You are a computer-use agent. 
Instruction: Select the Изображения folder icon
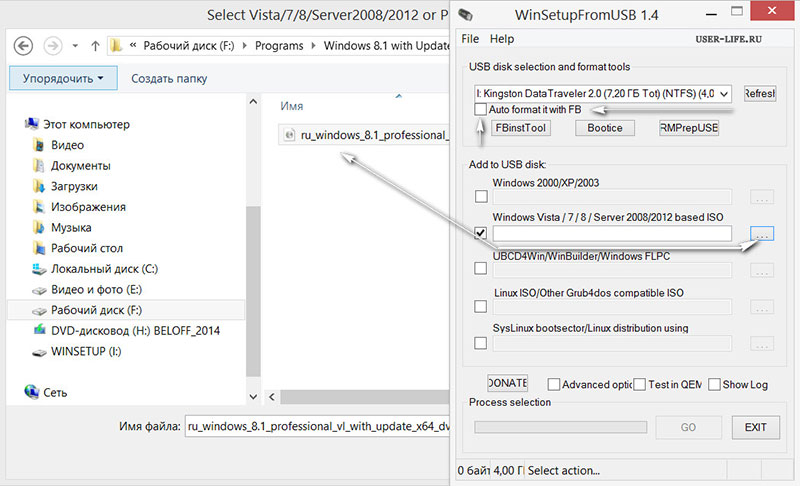[x=39, y=207]
